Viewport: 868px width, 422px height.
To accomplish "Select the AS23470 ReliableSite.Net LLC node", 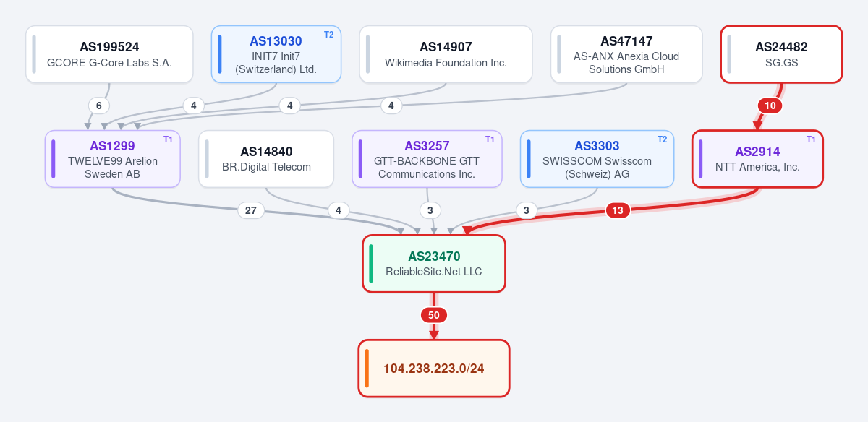I will click(x=434, y=264).
